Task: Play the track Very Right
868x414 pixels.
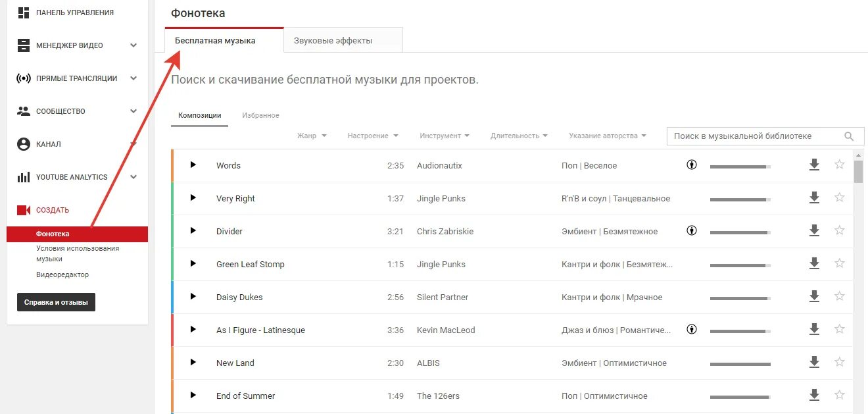Action: (193, 197)
